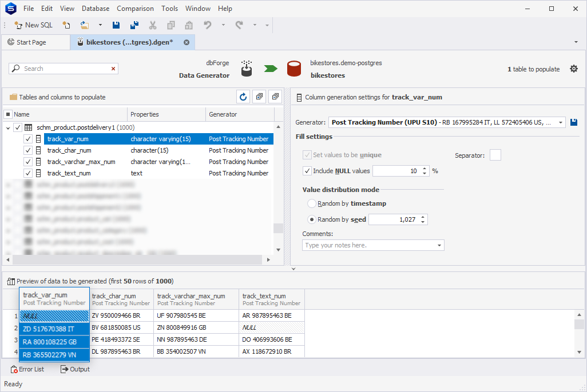Click the Expand All icon in tables panel
The height and width of the screenshot is (392, 587).
[x=259, y=97]
